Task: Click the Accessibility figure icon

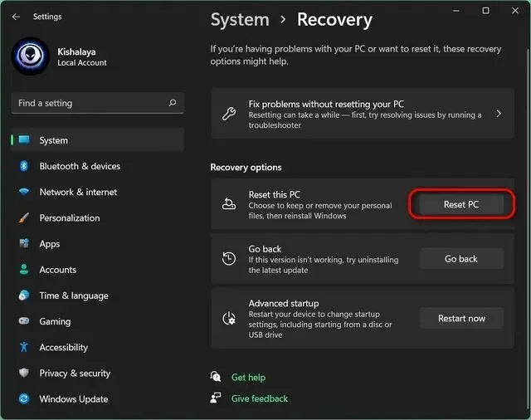Action: point(24,347)
